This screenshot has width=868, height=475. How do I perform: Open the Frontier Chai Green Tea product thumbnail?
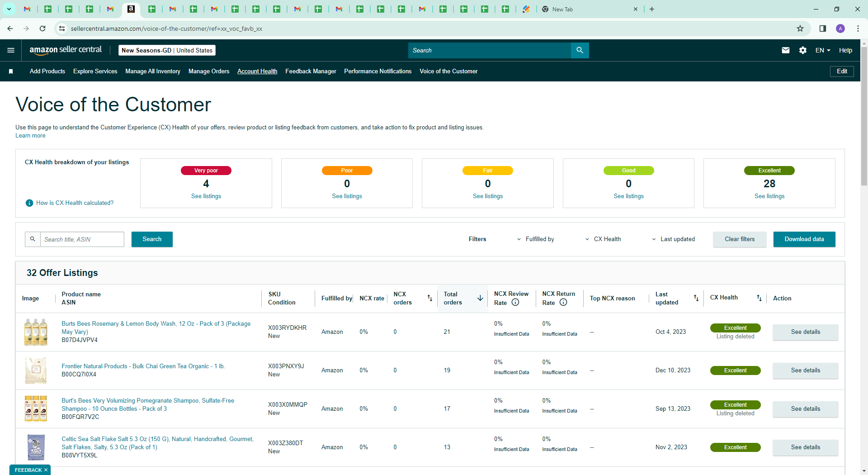pyautogui.click(x=36, y=370)
